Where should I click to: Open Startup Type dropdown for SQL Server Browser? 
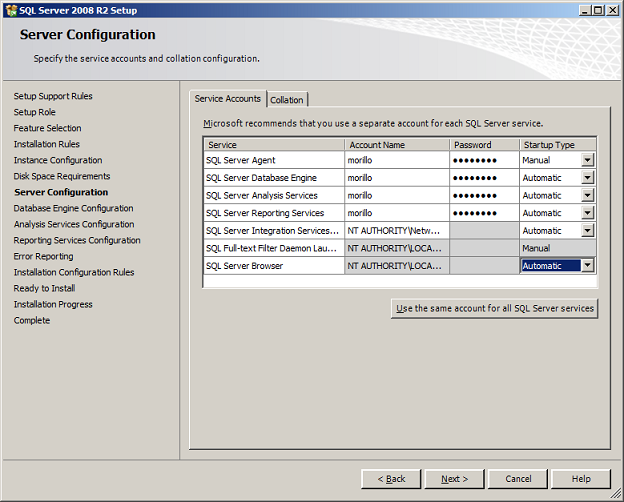(x=587, y=266)
